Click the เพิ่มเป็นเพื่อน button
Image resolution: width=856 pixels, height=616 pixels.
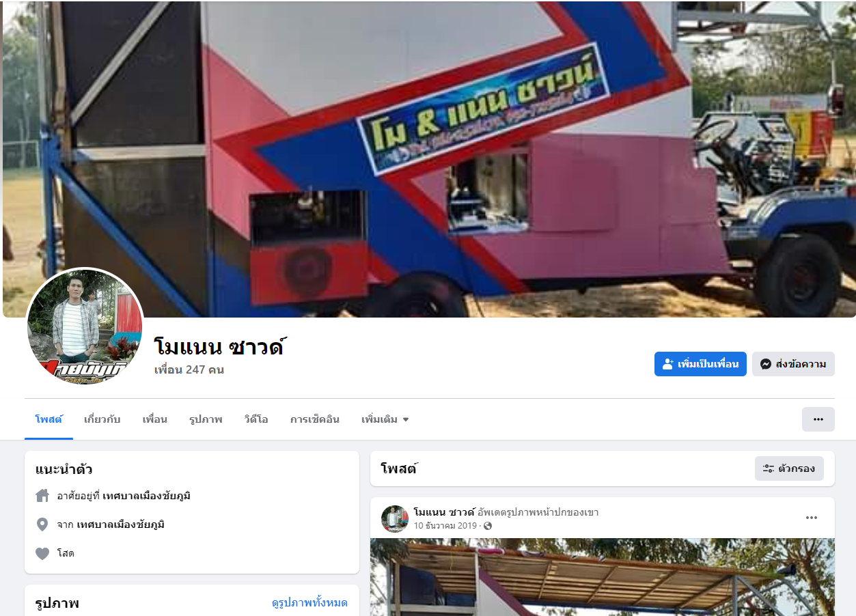(x=700, y=364)
